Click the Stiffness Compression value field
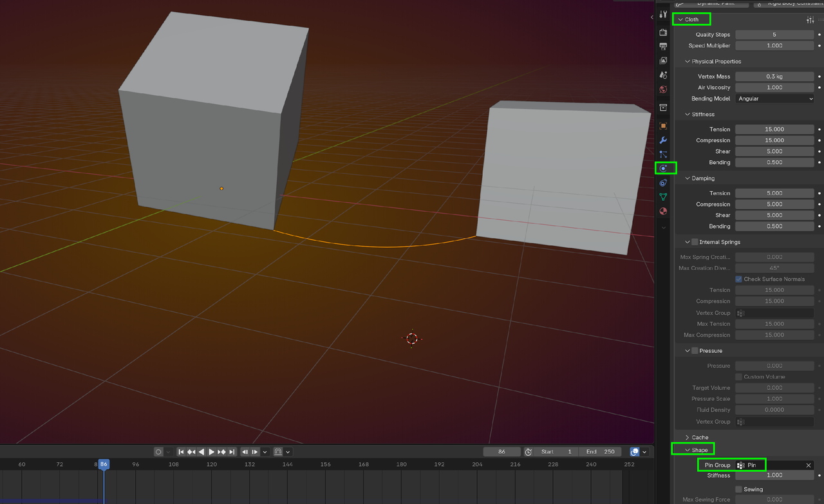Viewport: 824px width, 504px height. 774,140
